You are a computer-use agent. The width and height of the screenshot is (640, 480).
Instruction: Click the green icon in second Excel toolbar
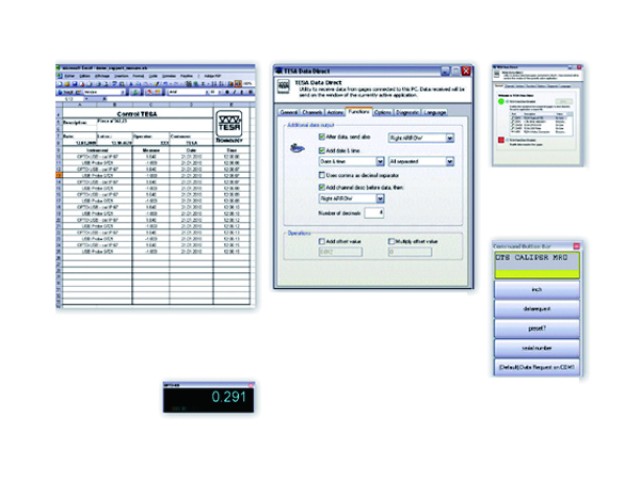(x=135, y=92)
